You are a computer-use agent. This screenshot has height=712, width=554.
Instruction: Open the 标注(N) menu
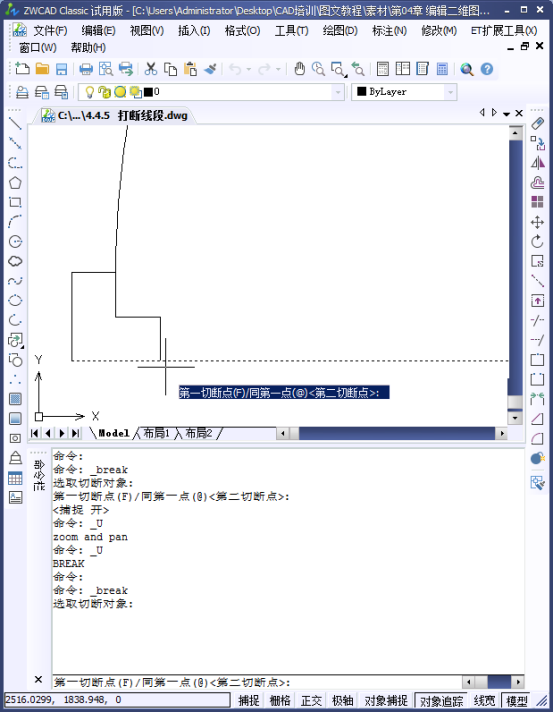pyautogui.click(x=389, y=30)
